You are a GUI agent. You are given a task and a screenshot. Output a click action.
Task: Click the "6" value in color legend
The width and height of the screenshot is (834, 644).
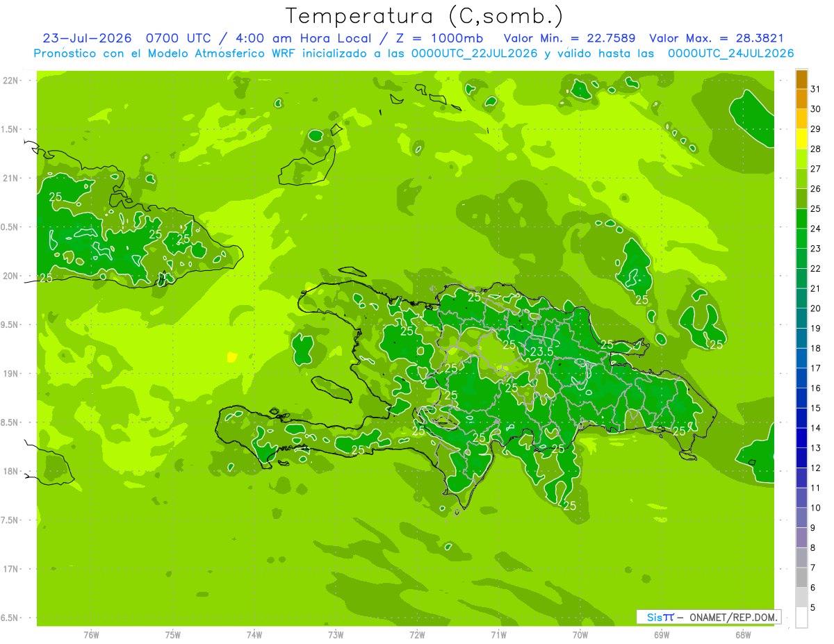(x=813, y=588)
